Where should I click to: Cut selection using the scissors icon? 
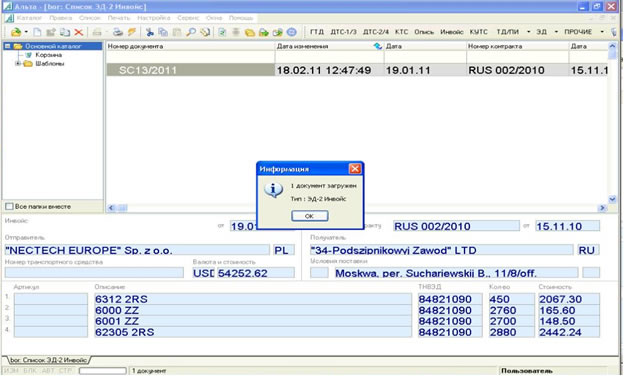(150, 32)
